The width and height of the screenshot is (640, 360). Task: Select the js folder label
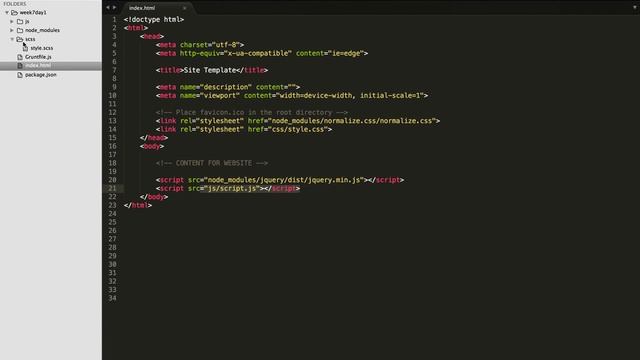coord(27,21)
